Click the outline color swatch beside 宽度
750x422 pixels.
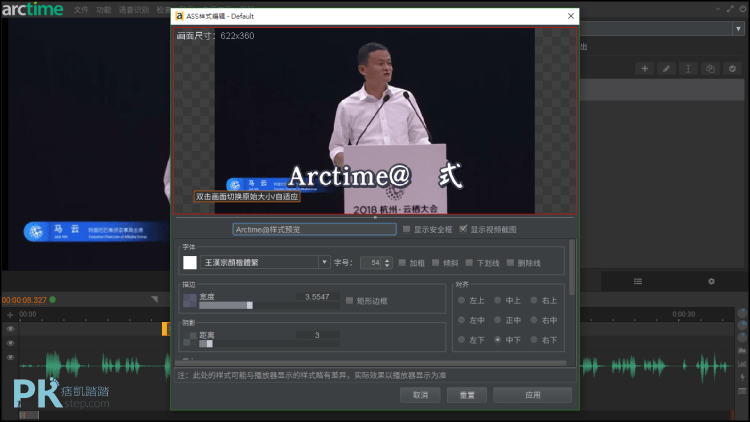click(190, 300)
